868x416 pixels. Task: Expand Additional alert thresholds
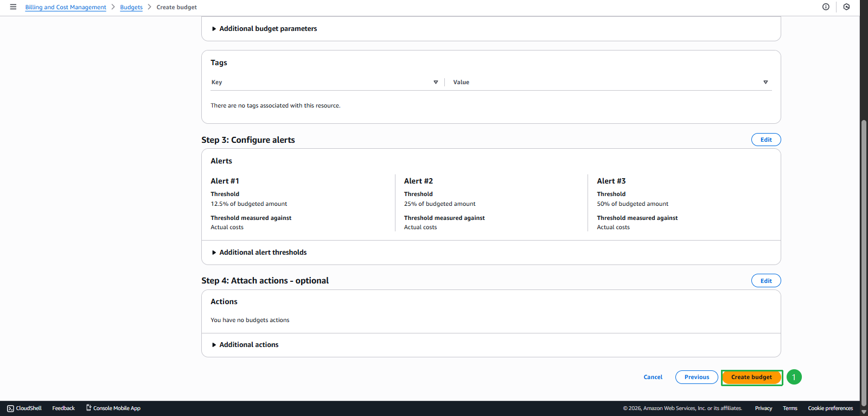tap(263, 253)
